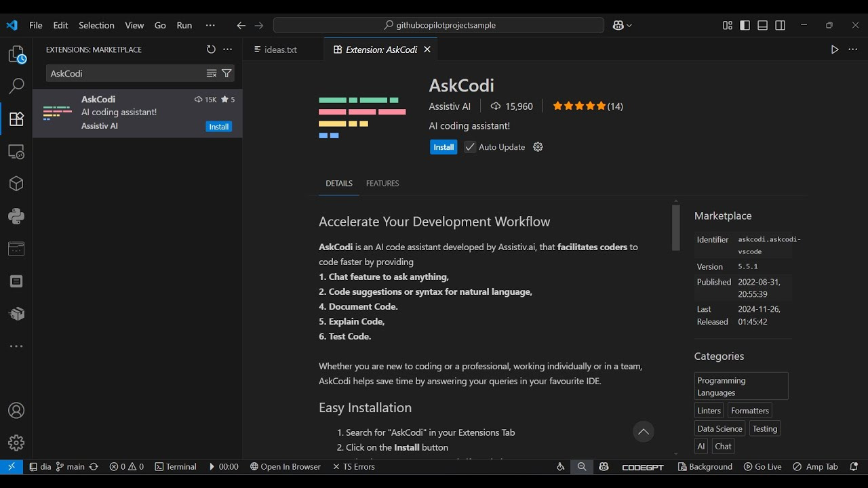Open the Search view in activity bar

pos(16,86)
